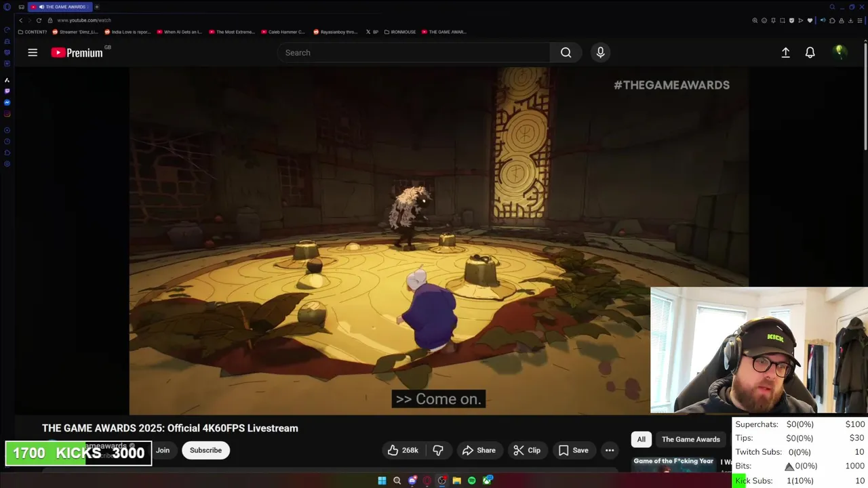This screenshot has width=868, height=488.
Task: Open Windows Start button
Action: click(382, 481)
